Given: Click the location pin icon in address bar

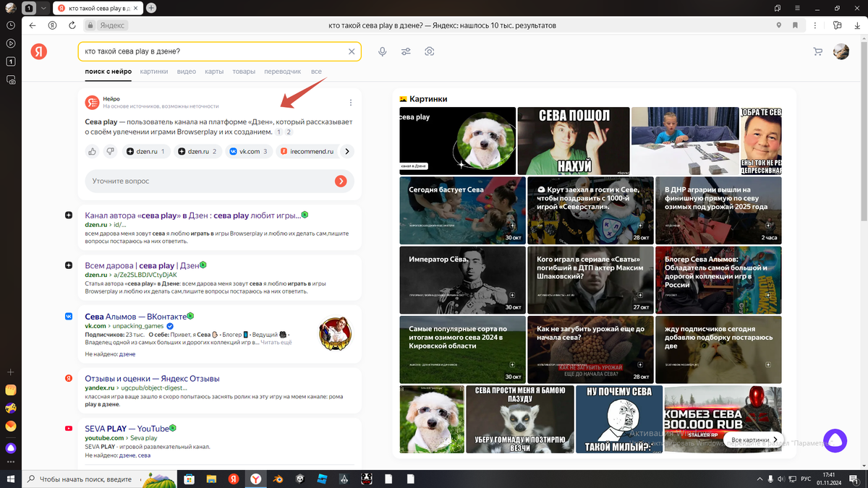Looking at the screenshot, I should click(779, 25).
